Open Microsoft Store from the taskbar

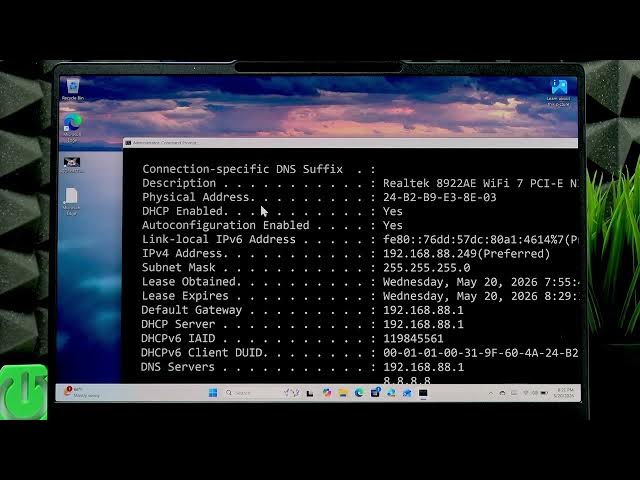tap(375, 393)
